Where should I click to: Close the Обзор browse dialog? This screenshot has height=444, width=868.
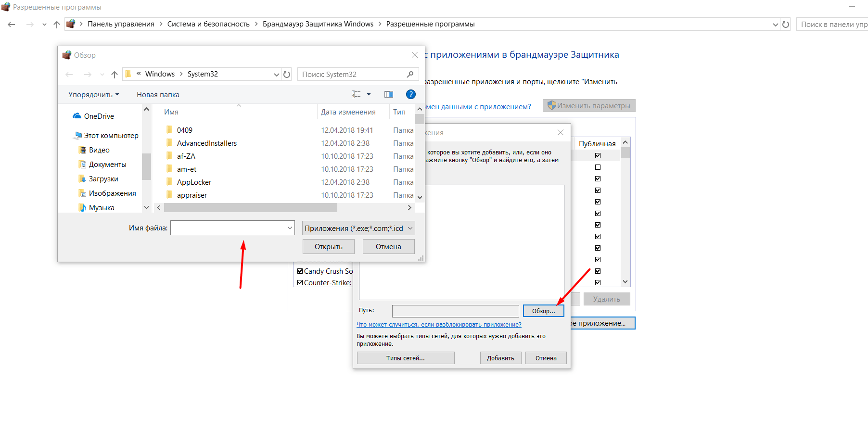pos(415,55)
